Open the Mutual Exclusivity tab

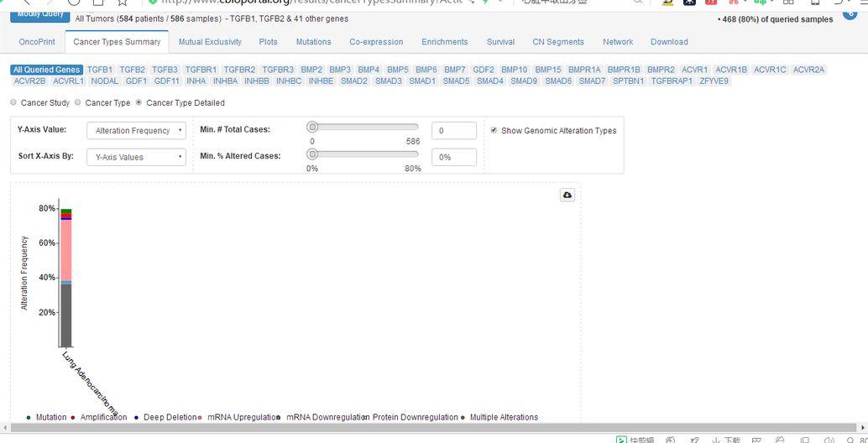pos(210,42)
